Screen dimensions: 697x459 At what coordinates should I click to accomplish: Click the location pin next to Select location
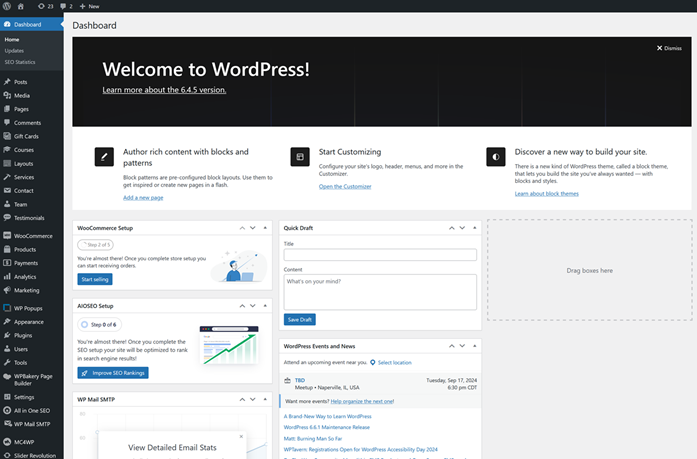(372, 362)
